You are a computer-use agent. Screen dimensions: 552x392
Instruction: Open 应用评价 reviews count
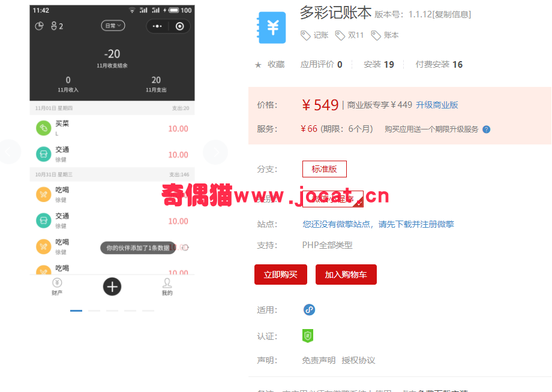[321, 64]
